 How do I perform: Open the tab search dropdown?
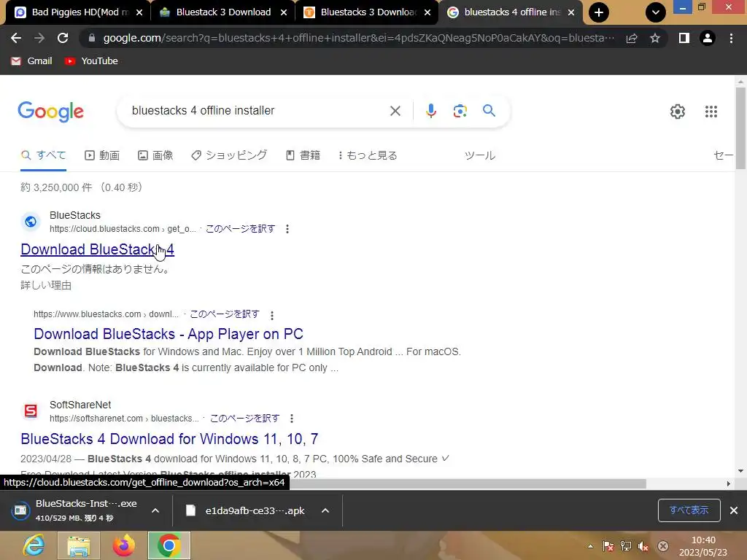656,12
